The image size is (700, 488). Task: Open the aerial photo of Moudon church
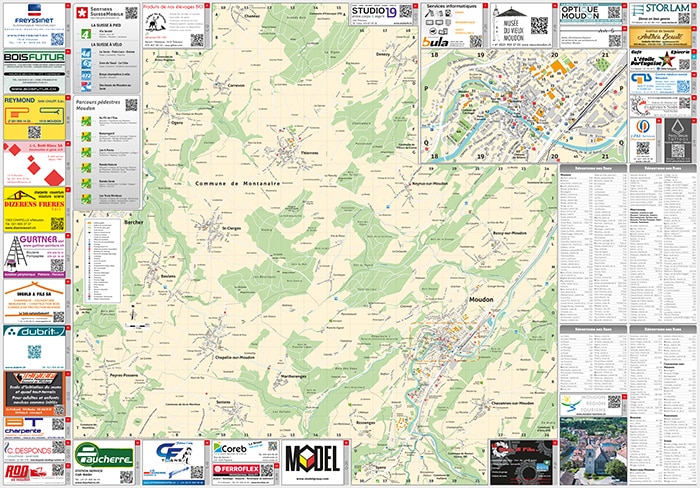593,451
